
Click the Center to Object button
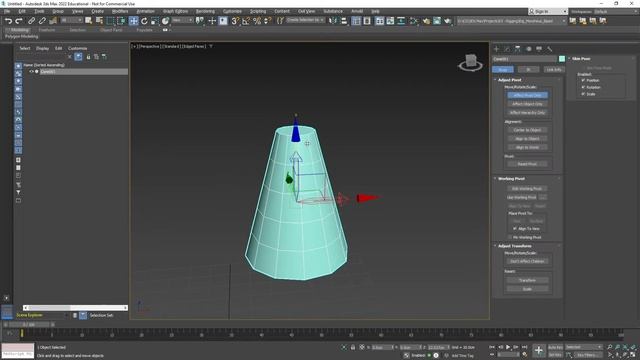[x=527, y=130]
